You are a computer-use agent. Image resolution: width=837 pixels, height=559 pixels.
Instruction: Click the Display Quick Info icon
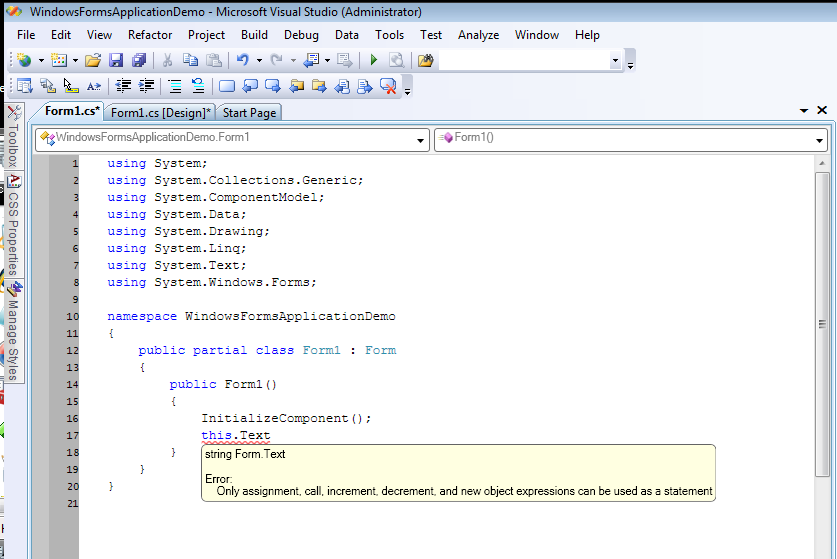71,85
